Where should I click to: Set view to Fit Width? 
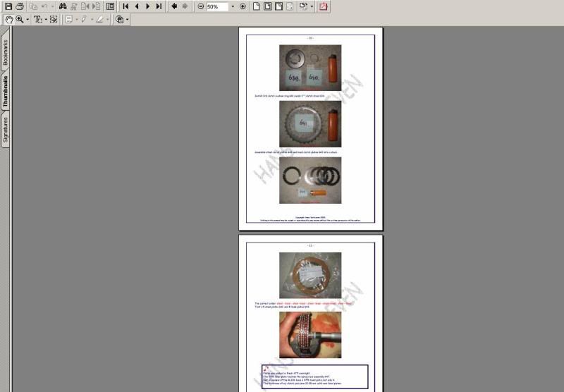(x=278, y=6)
